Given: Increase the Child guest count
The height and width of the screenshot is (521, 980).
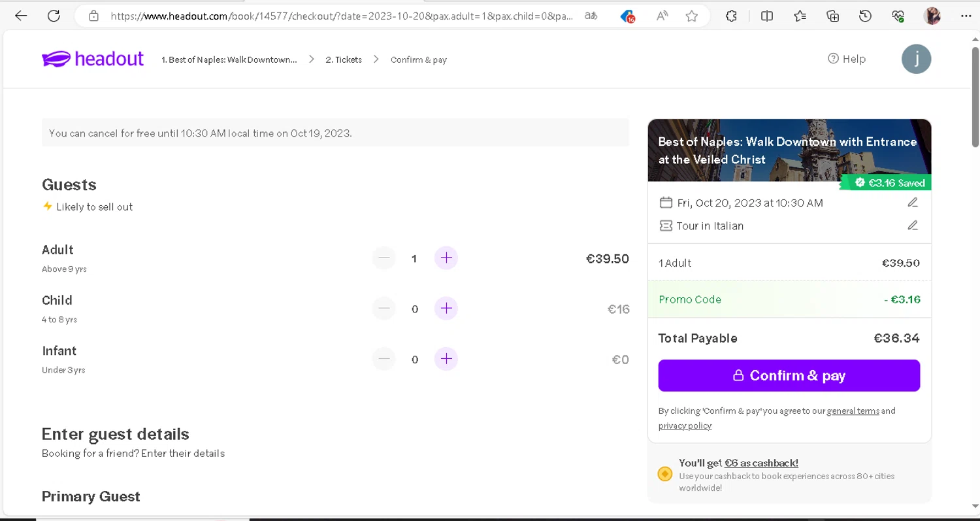Looking at the screenshot, I should [446, 309].
